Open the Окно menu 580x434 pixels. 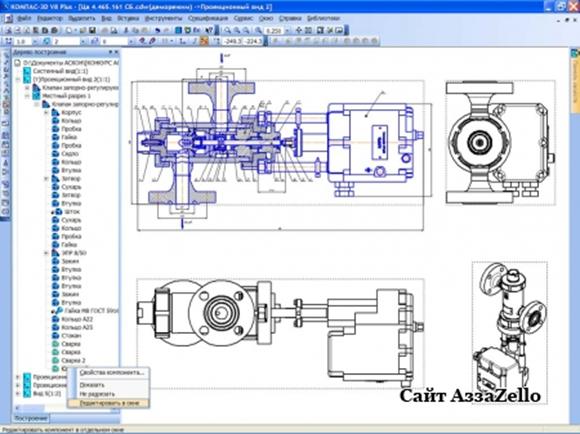[266, 18]
